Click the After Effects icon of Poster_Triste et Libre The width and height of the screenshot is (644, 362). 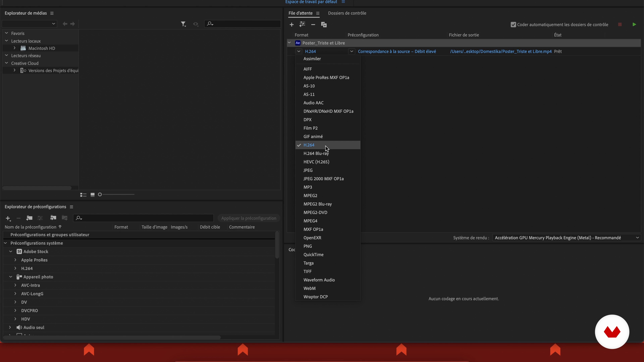coord(298,43)
